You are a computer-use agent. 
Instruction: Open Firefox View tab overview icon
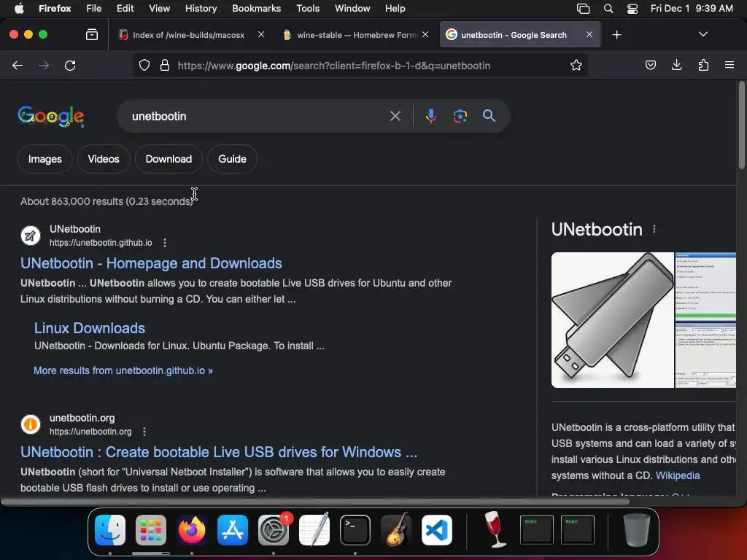92,35
